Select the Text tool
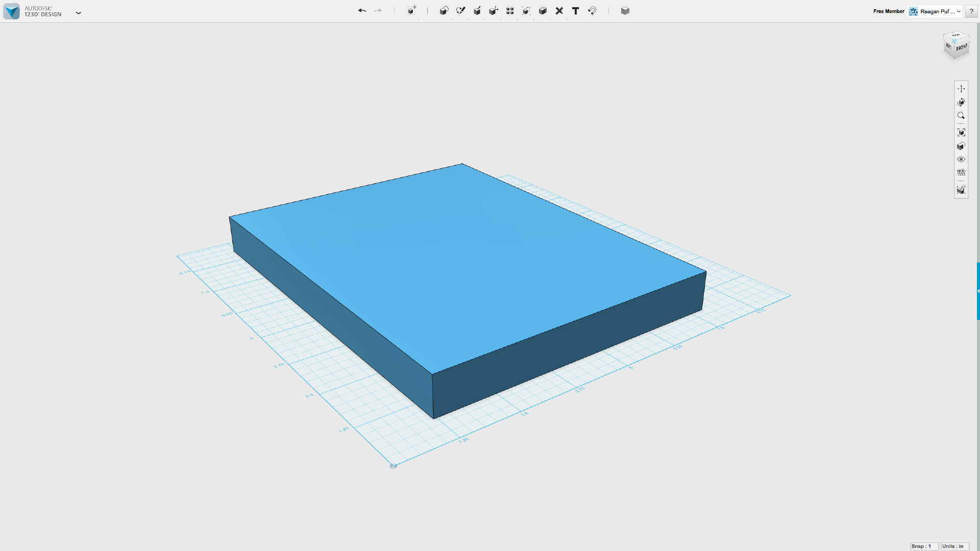The height and width of the screenshot is (551, 980). click(576, 11)
